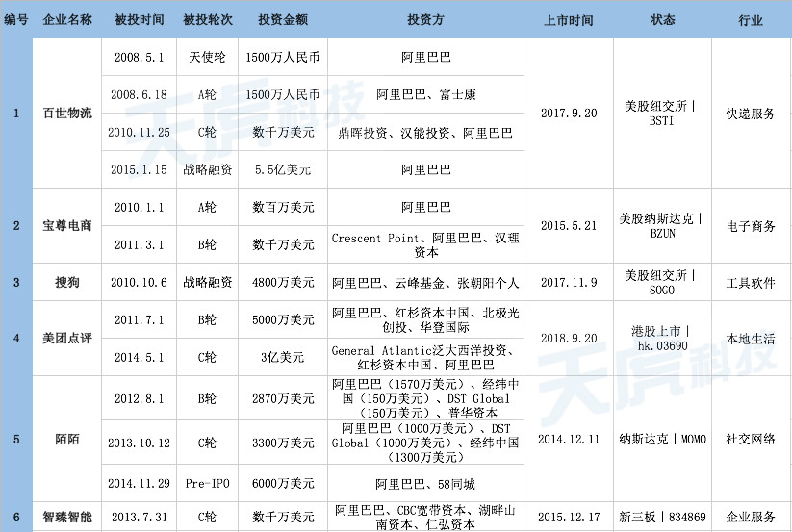792x532 pixels.
Task: Select the 陌陌 company cell
Action: 67,439
